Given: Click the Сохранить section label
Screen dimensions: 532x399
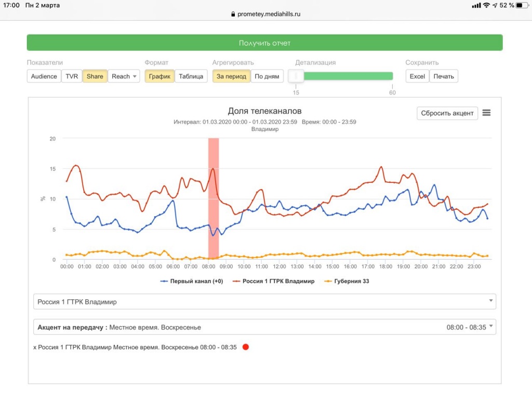Looking at the screenshot, I should coord(422,62).
